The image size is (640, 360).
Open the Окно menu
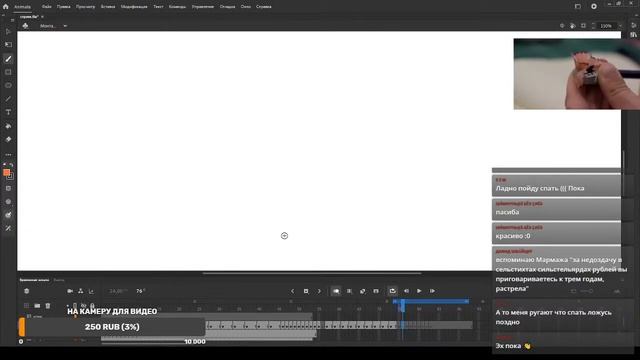pyautogui.click(x=246, y=7)
